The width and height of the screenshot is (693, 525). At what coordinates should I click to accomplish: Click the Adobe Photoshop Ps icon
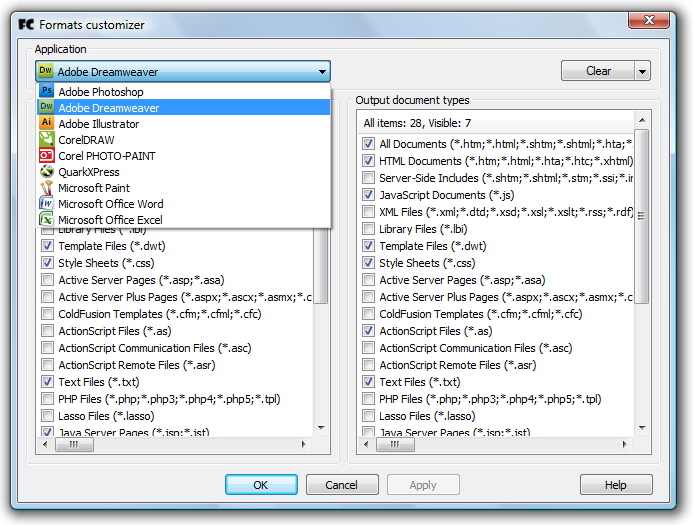(x=46, y=91)
